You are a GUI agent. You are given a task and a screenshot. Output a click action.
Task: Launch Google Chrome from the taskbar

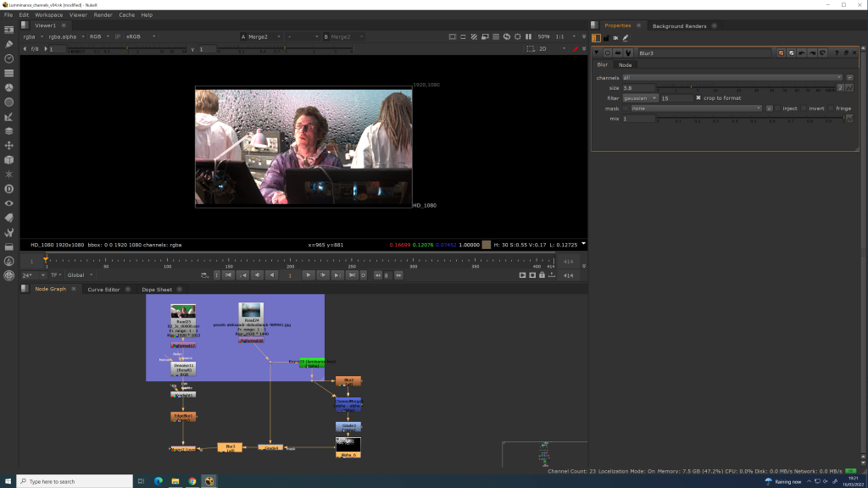(x=192, y=481)
